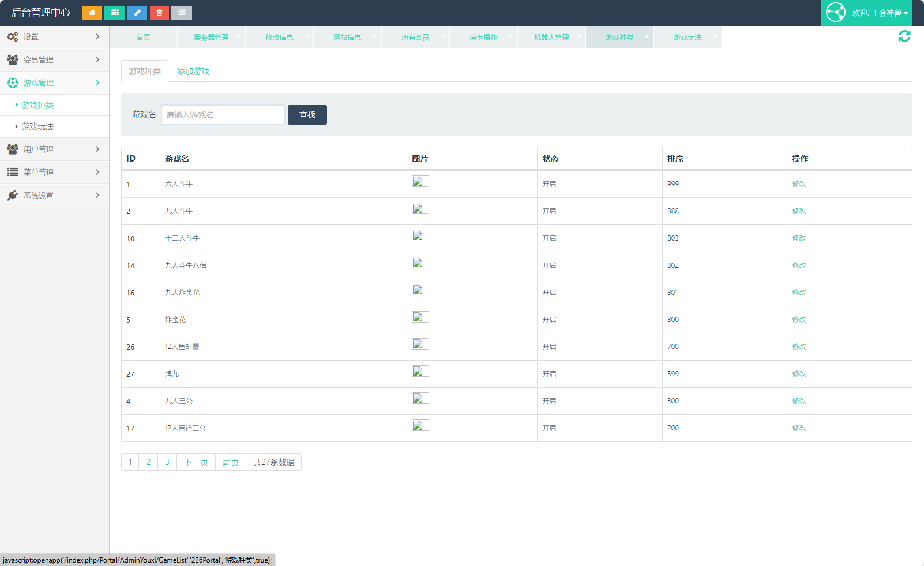The image size is (924, 566).
Task: Select 游戏玩法 in the sidebar
Action: (37, 127)
